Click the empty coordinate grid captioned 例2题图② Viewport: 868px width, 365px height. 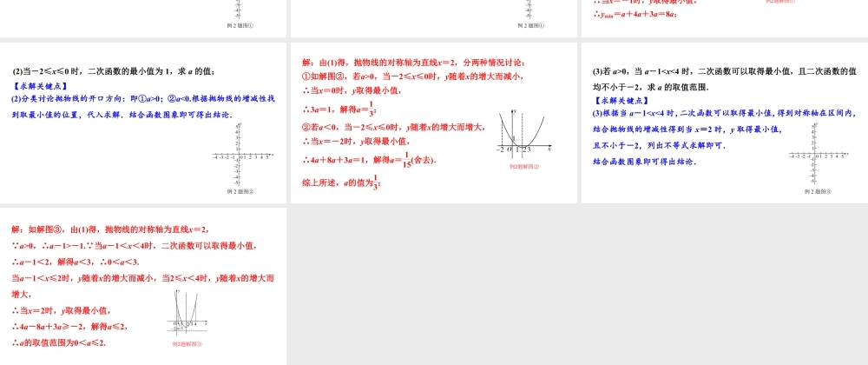[x=240, y=156]
